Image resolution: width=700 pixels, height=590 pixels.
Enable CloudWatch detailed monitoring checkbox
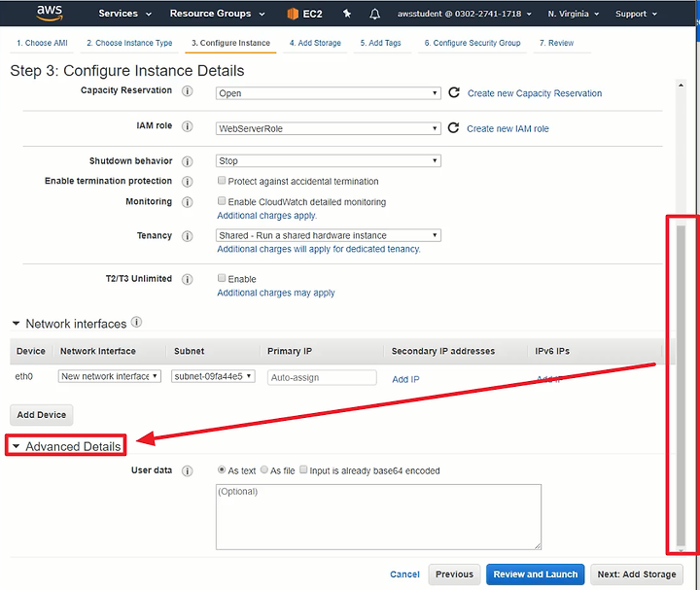[222, 201]
